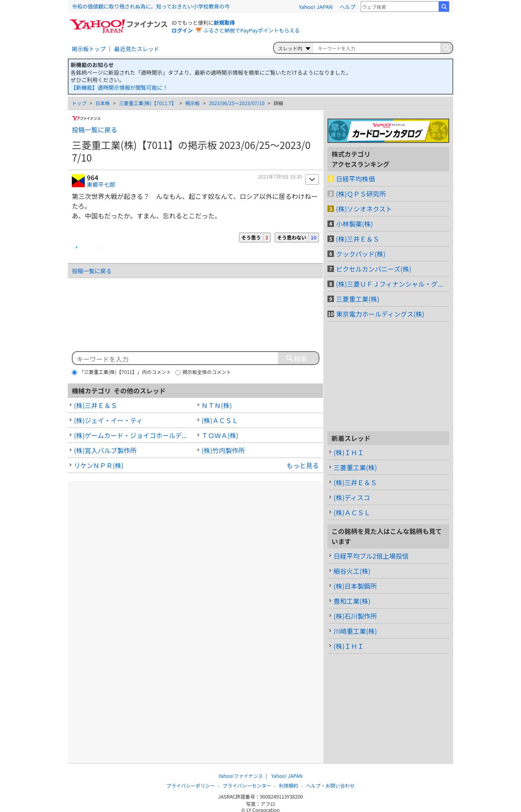Open ranking #10 東京電力ホールディングス(株)

(x=380, y=314)
